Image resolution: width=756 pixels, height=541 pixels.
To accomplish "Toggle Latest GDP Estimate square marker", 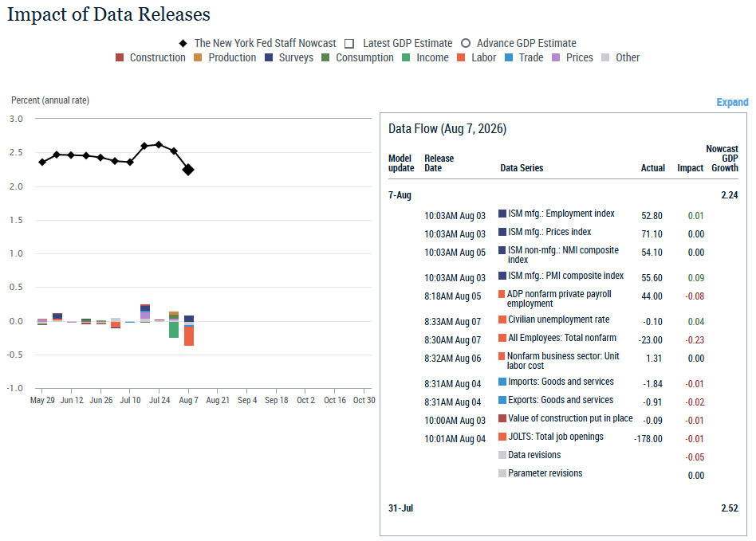I will 349,44.
